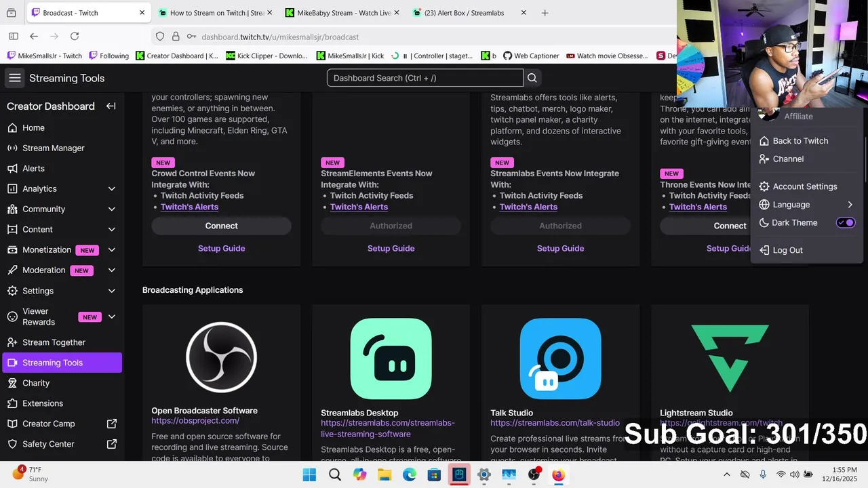The image size is (868, 488).
Task: Open the hamburger menu beside Streaming Tools
Action: click(15, 78)
